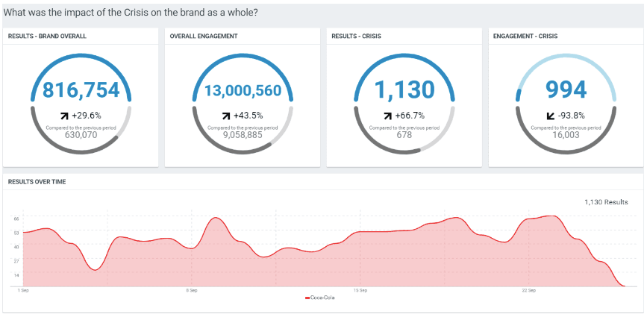Click the 8 Sep marker on the chart axis
Screen dimensions: 644x314
tap(191, 289)
